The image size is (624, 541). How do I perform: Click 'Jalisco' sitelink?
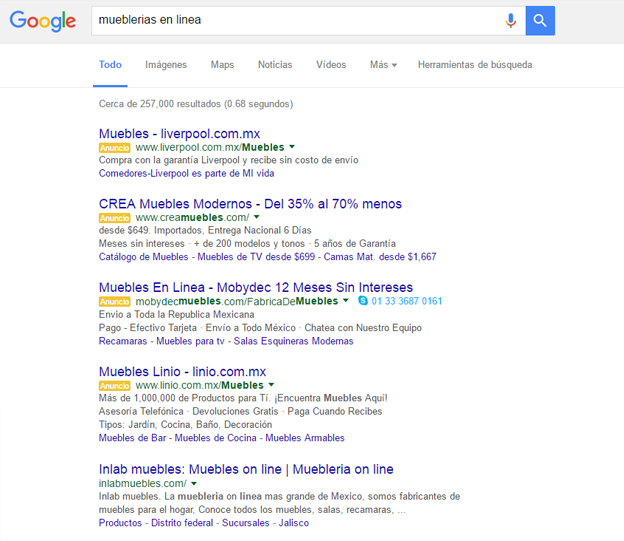pyautogui.click(x=294, y=523)
